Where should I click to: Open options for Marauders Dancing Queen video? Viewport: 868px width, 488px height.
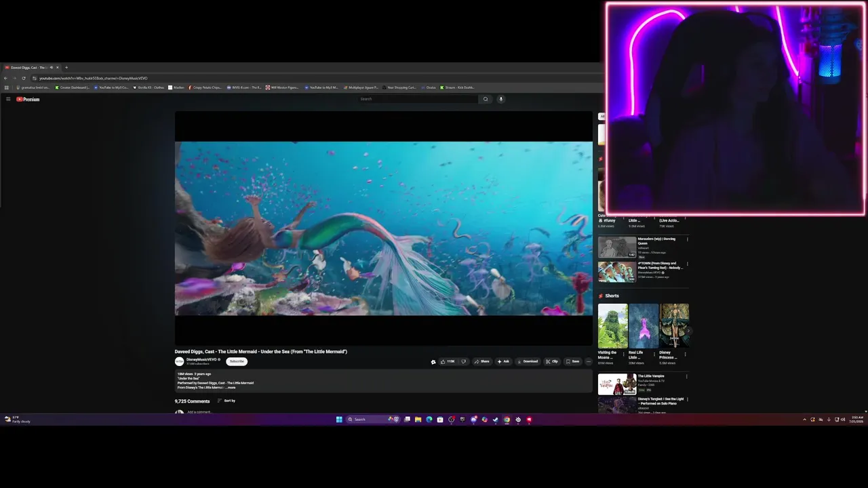(687, 239)
